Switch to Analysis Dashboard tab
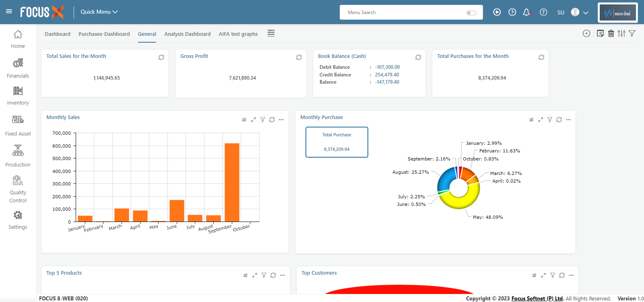Screen dimensions: 644x302 187,34
